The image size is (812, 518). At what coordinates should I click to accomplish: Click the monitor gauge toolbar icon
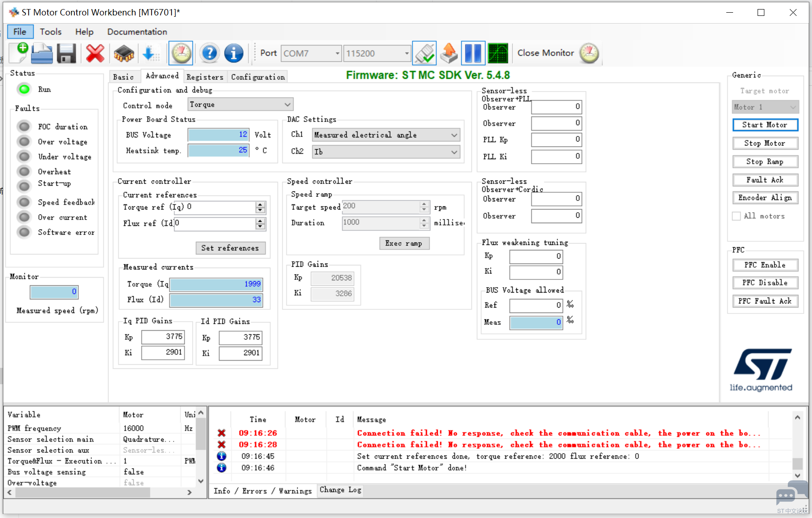point(181,53)
